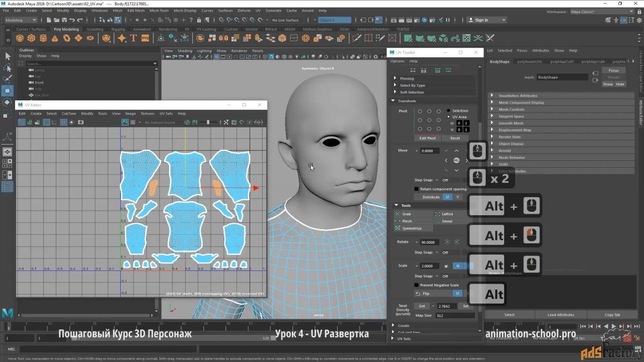Image resolution: width=644 pixels, height=362 pixels.
Task: Undo the last action via the toolbar arrow
Action: point(72,20)
